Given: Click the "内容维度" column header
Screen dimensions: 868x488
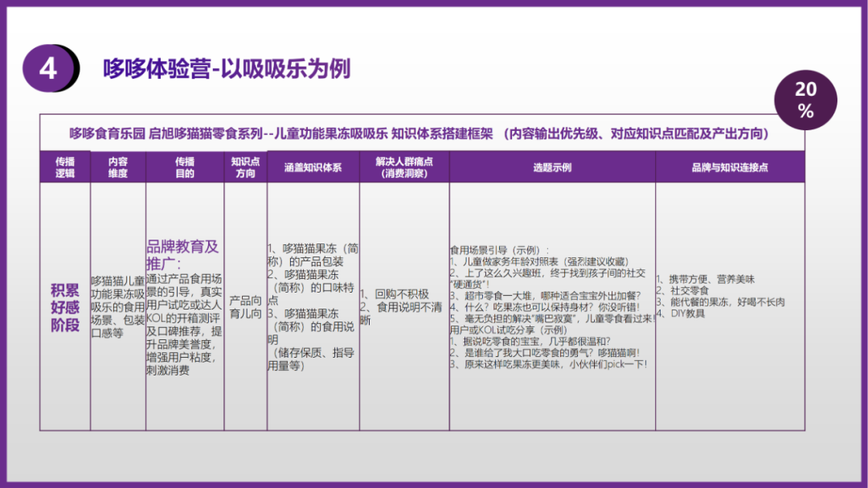Looking at the screenshot, I should pos(118,167).
